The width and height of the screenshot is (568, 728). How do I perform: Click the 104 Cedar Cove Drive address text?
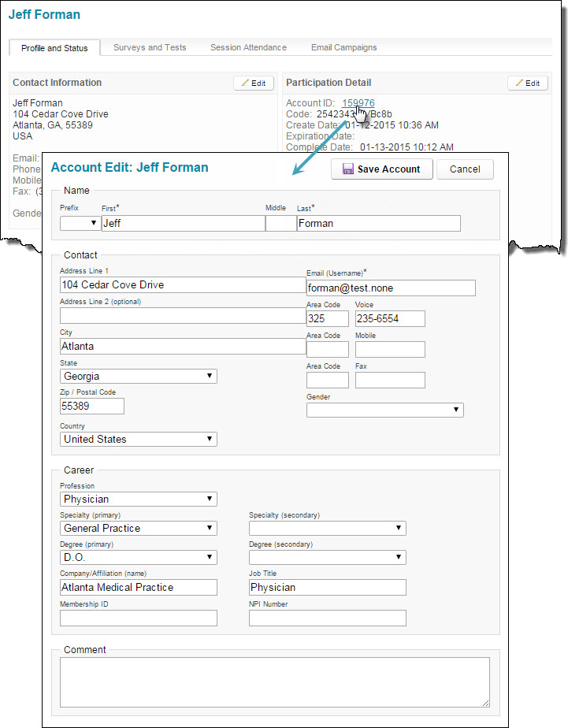coord(61,114)
